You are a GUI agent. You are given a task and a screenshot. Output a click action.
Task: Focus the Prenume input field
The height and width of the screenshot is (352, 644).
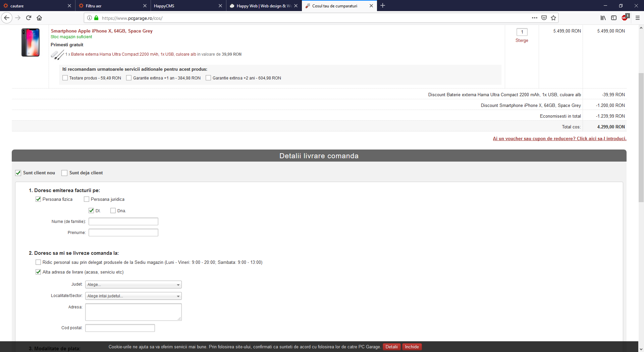tap(123, 233)
